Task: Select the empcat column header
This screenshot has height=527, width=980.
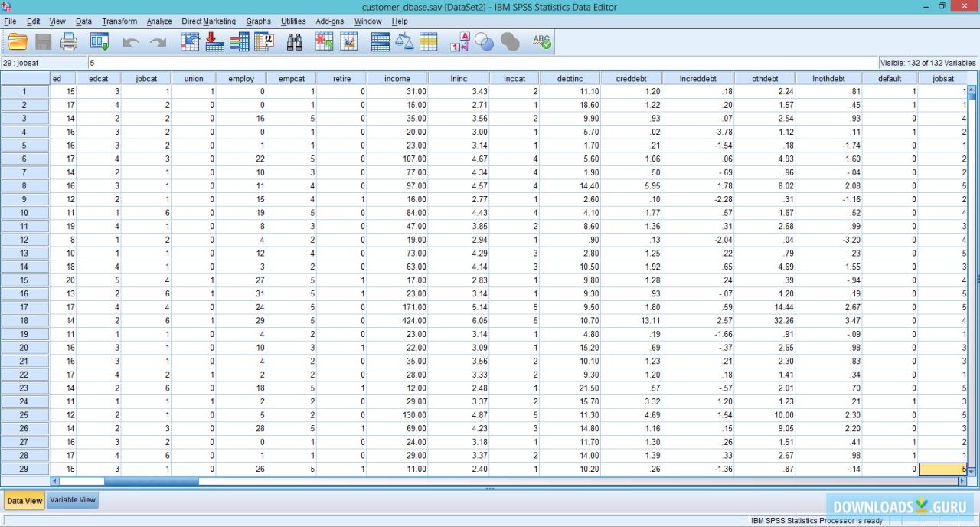Action: 292,78
